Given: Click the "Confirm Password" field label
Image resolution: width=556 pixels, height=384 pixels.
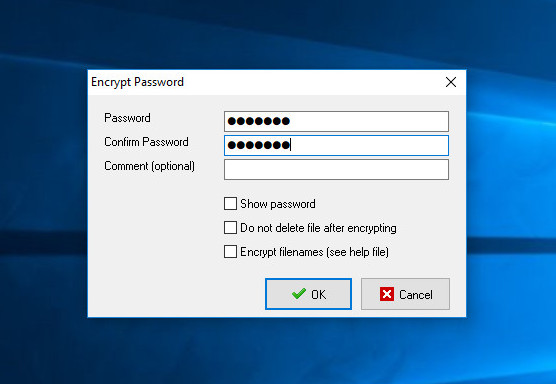Looking at the screenshot, I should pos(146,142).
